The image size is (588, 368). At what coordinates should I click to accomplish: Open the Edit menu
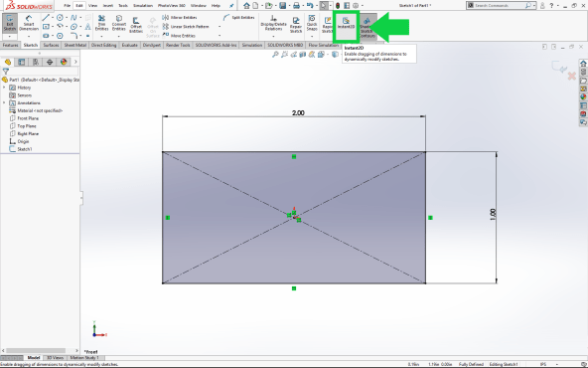click(78, 6)
